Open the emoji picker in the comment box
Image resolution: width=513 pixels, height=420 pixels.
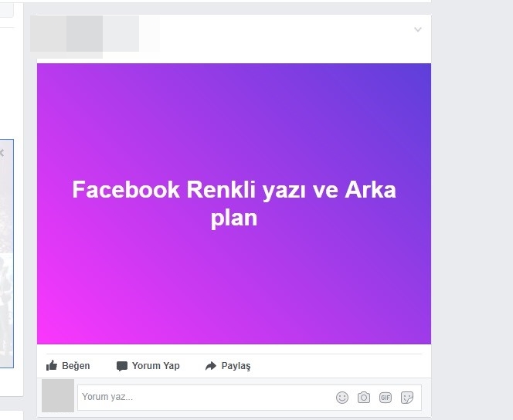coord(342,398)
